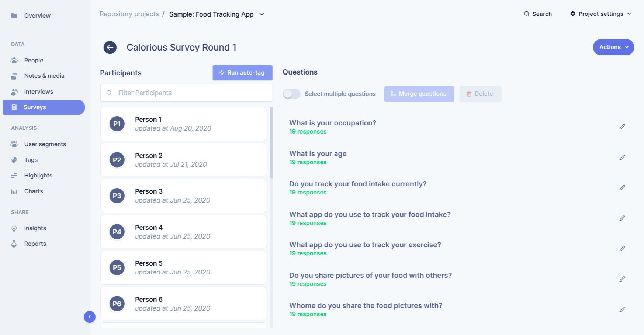Open the Insights lightbulb icon

pyautogui.click(x=14, y=228)
